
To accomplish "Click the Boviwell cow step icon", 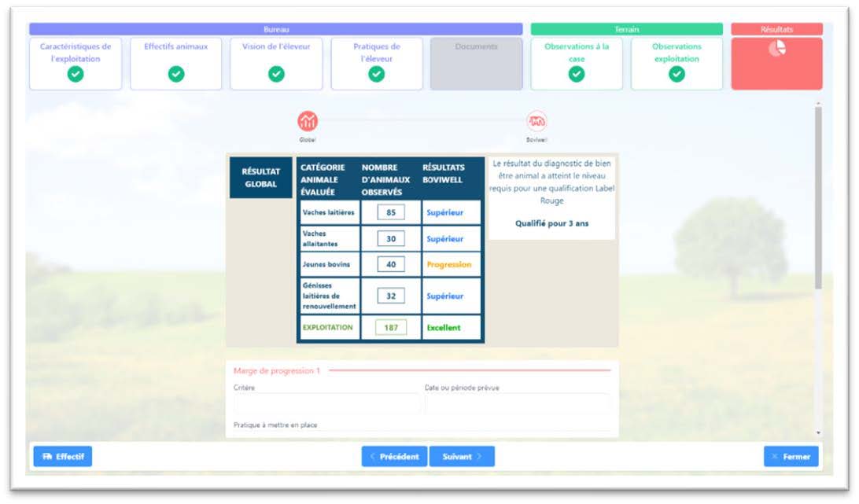I will (536, 121).
